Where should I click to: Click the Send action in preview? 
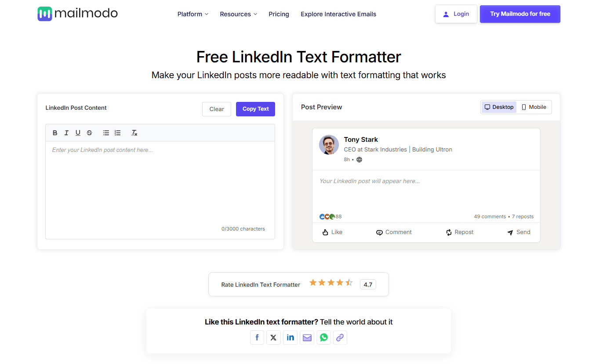pos(519,232)
